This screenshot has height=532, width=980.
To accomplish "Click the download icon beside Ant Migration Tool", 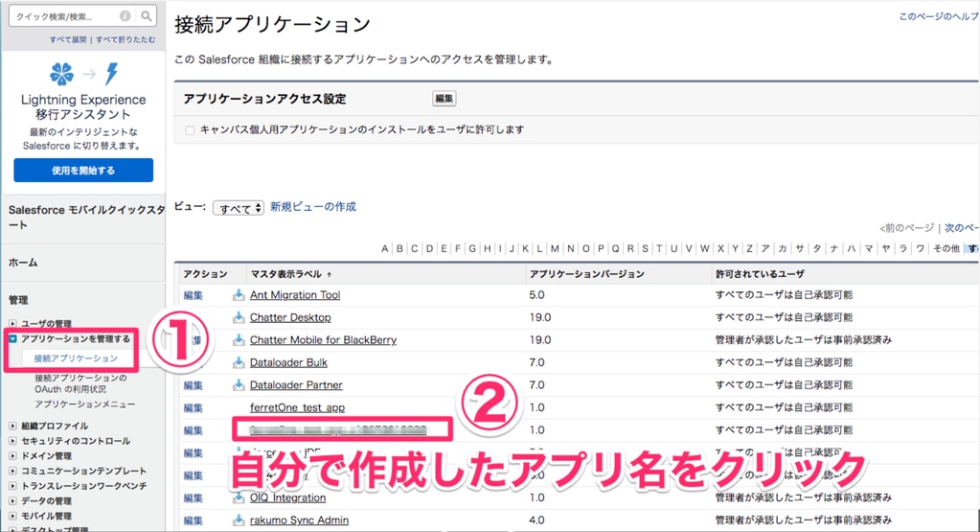I will [x=239, y=295].
